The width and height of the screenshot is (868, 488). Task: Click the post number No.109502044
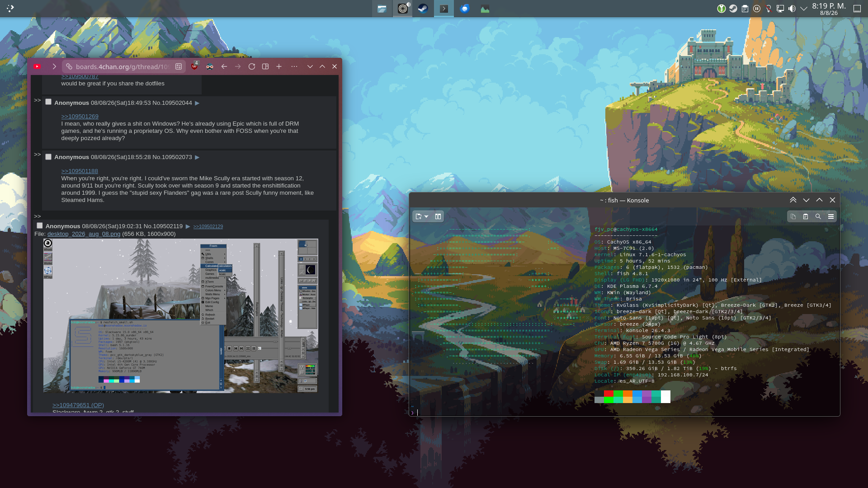172,103
